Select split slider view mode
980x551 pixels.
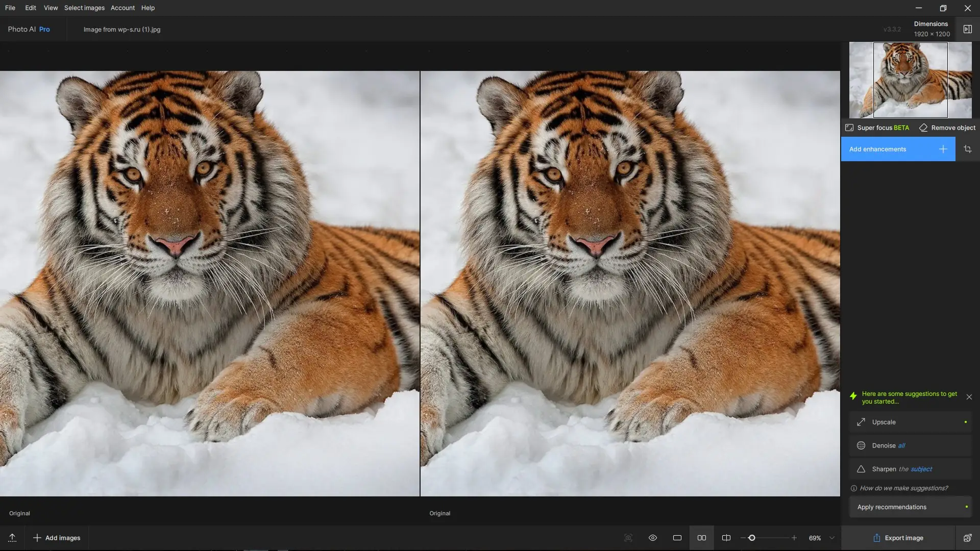tap(726, 538)
